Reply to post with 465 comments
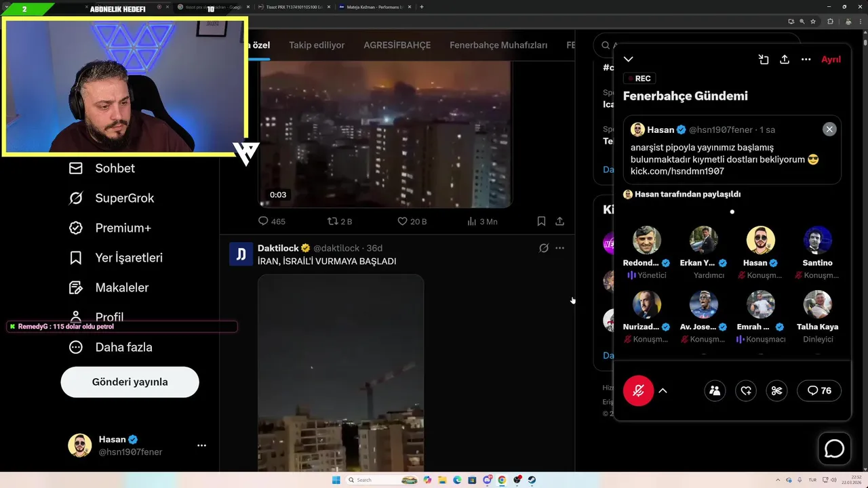This screenshot has width=868, height=488. [x=271, y=221]
